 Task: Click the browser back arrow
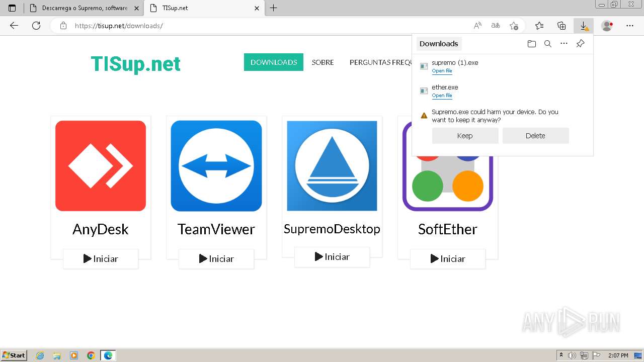14,26
